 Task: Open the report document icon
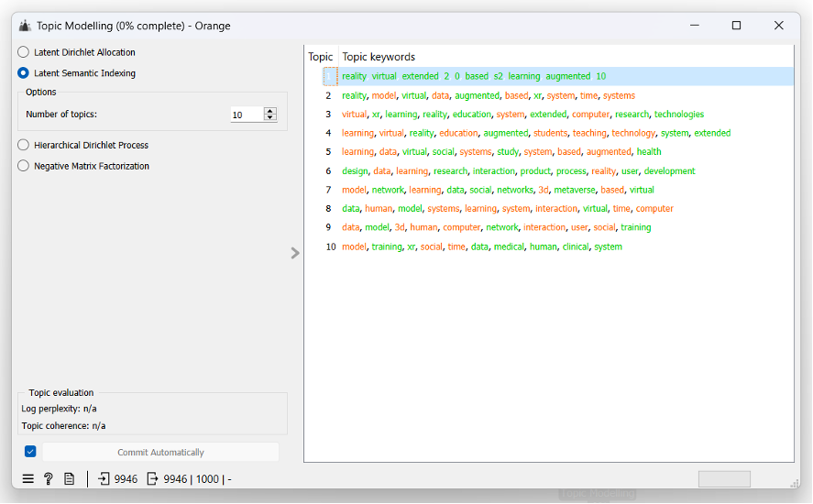tap(69, 478)
